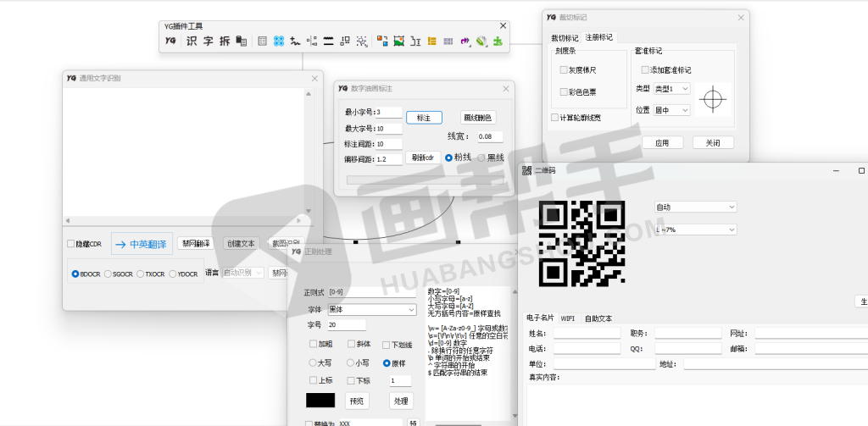The height and width of the screenshot is (426, 868).
Task: Select the 字 character tool icon
Action: coord(209,41)
